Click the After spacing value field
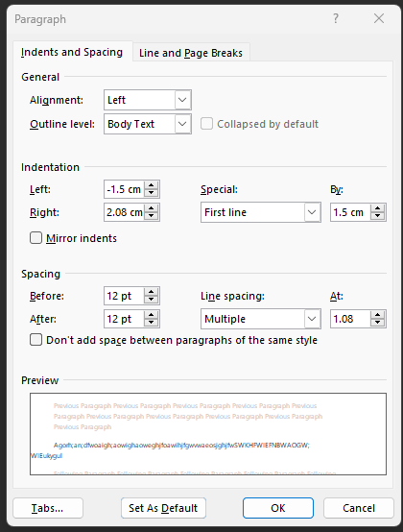The image size is (403, 532). pyautogui.click(x=124, y=319)
